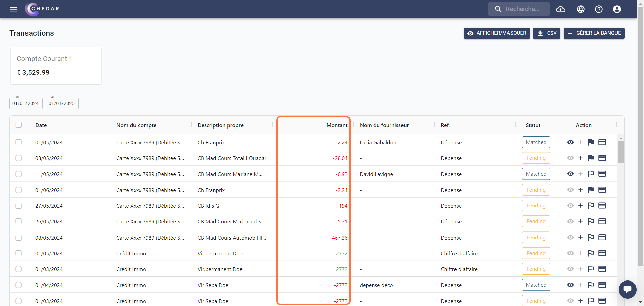Toggle flag on 01/05/2024 Vir.permanent Doe row
Viewport: 644px width, 306px height.
click(591, 253)
